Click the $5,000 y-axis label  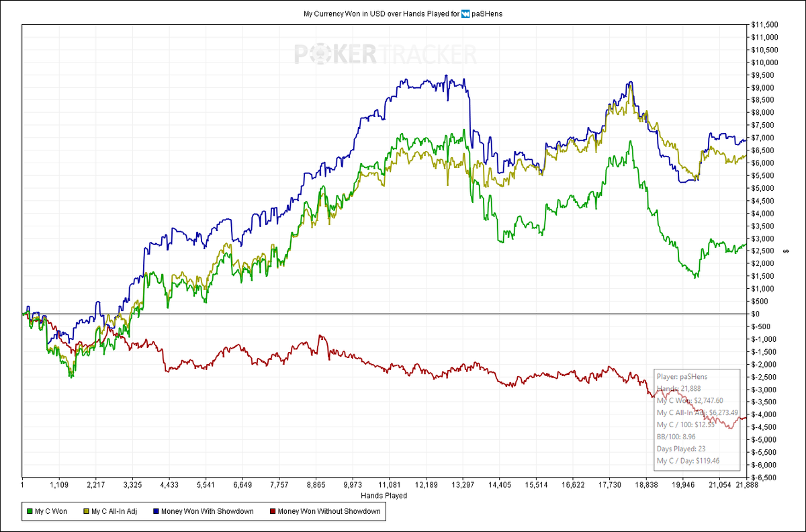click(x=763, y=188)
